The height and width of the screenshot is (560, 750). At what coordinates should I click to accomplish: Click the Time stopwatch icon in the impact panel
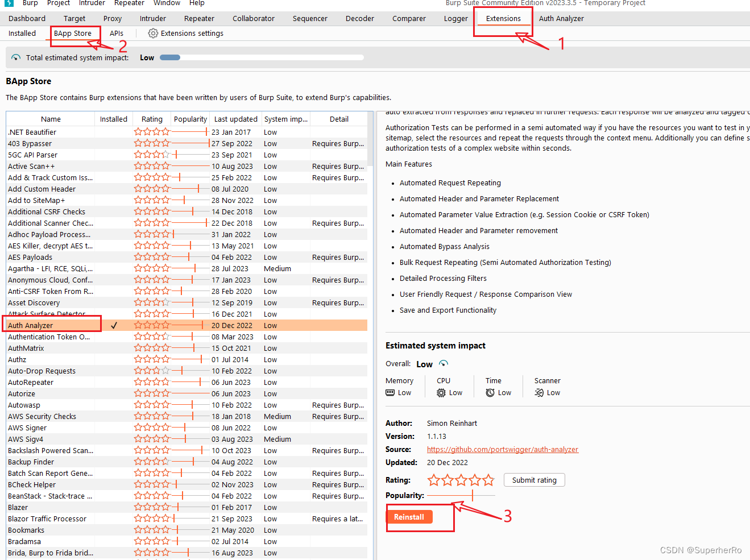click(x=489, y=392)
